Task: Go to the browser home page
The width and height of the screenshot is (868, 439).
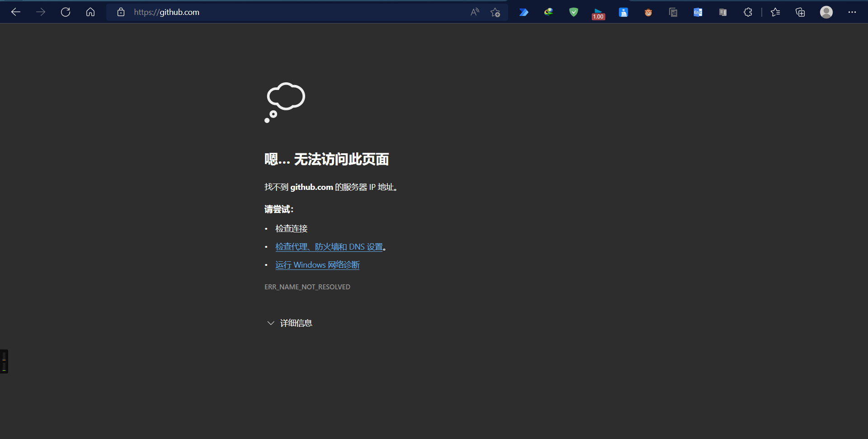Action: tap(90, 12)
